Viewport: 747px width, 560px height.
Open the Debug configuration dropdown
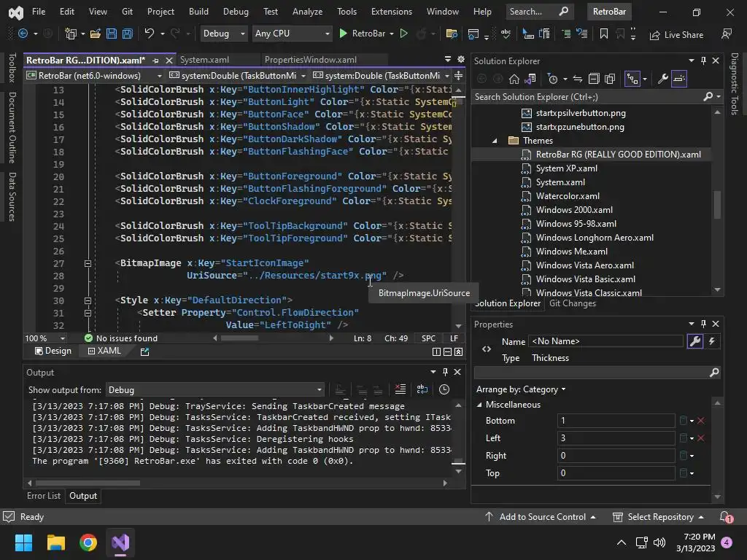coord(224,34)
